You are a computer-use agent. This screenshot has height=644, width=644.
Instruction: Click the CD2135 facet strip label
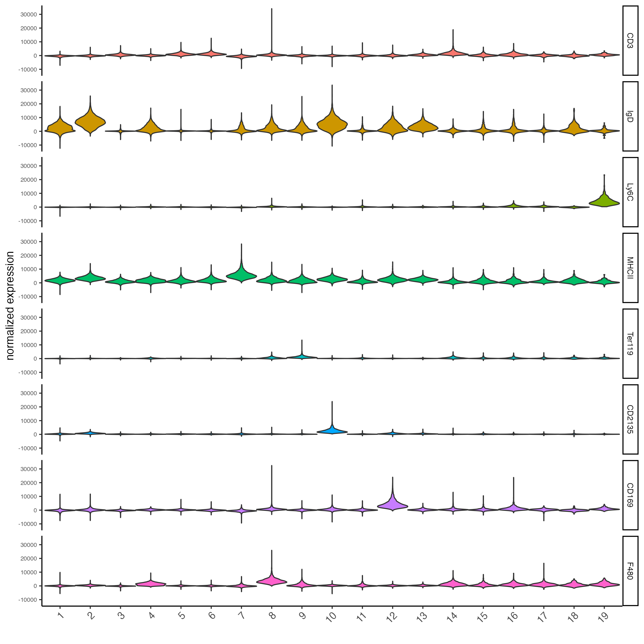tap(630, 419)
